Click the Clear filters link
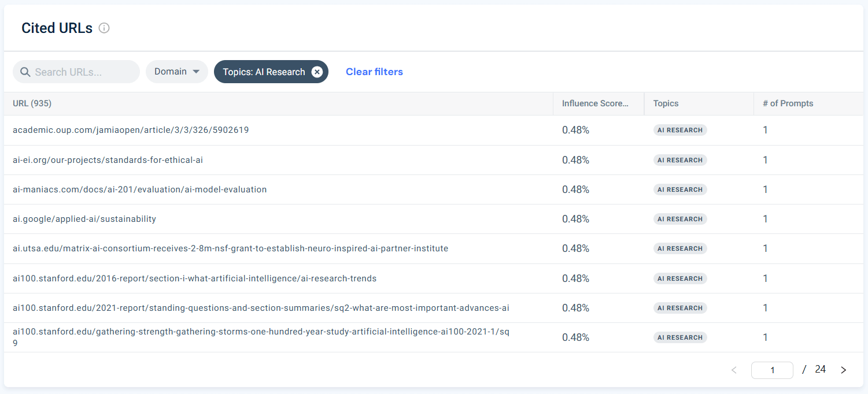 click(x=374, y=72)
